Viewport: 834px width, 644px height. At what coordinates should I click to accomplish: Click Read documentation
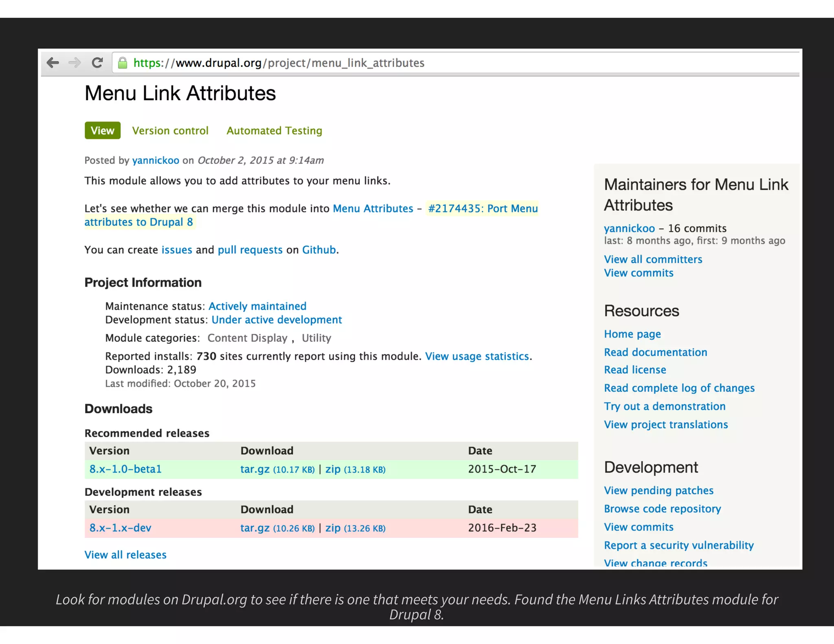[x=655, y=352]
